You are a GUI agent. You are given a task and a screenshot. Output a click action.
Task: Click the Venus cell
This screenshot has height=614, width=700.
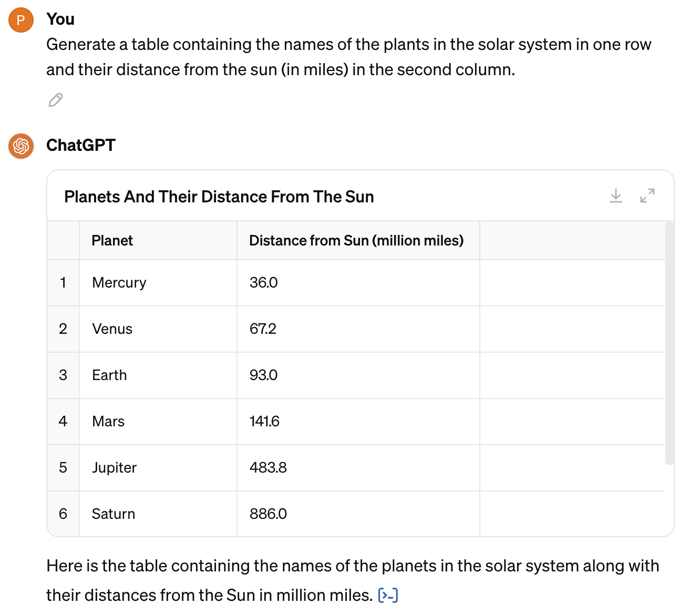pyautogui.click(x=158, y=329)
